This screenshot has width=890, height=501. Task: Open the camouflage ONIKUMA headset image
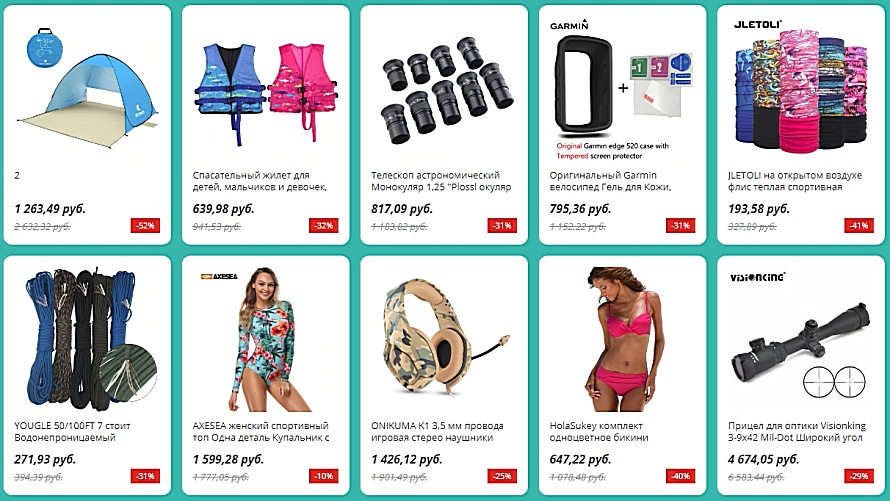[444, 337]
